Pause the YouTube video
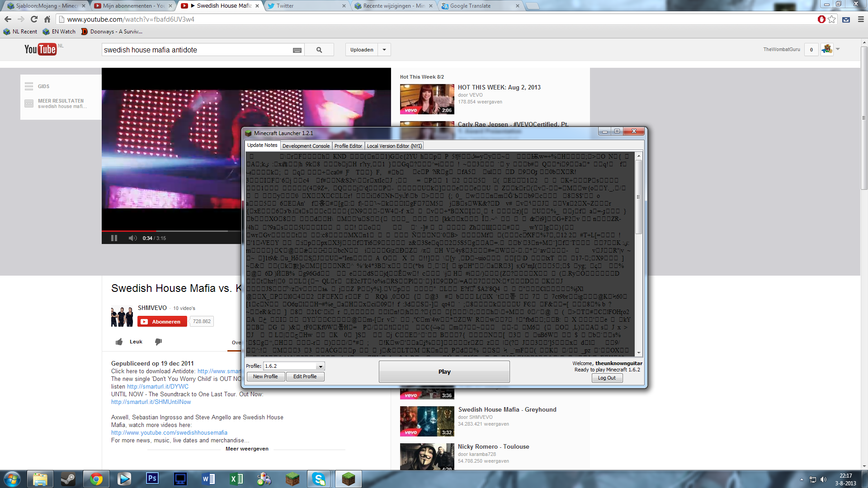This screenshot has width=868, height=488. (x=114, y=238)
